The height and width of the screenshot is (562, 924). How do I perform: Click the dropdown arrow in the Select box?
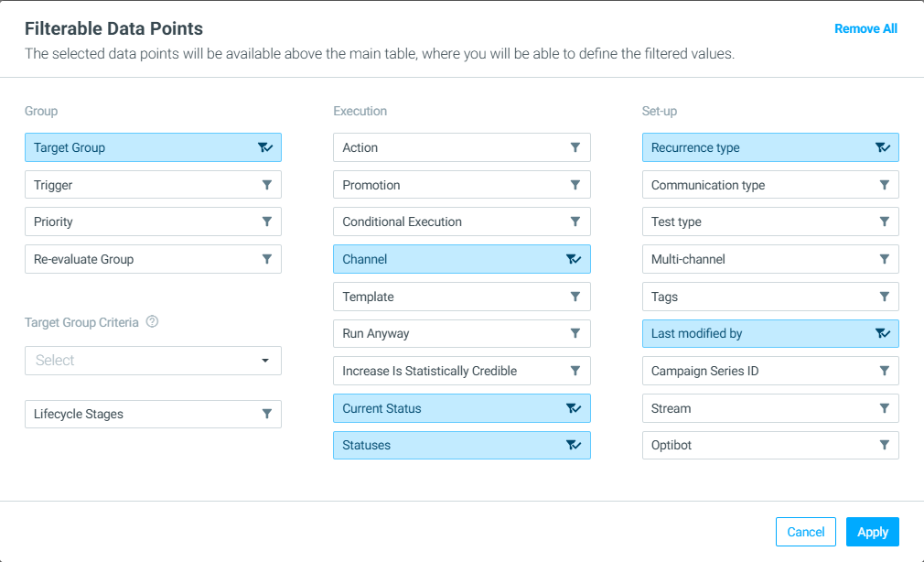point(265,361)
